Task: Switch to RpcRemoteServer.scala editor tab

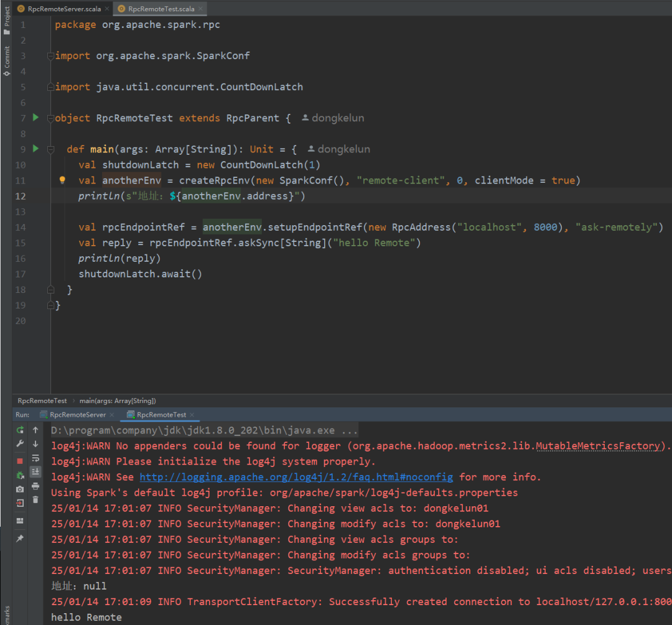Action: (x=64, y=9)
